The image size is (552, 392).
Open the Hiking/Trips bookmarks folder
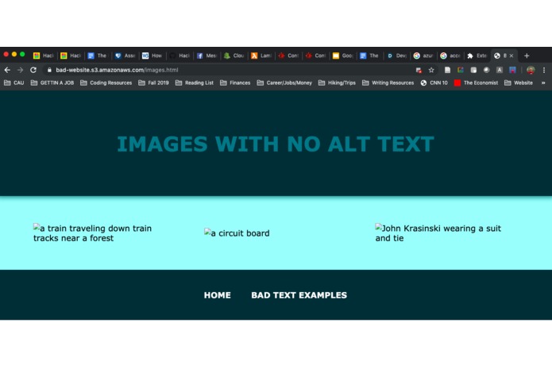pos(337,83)
